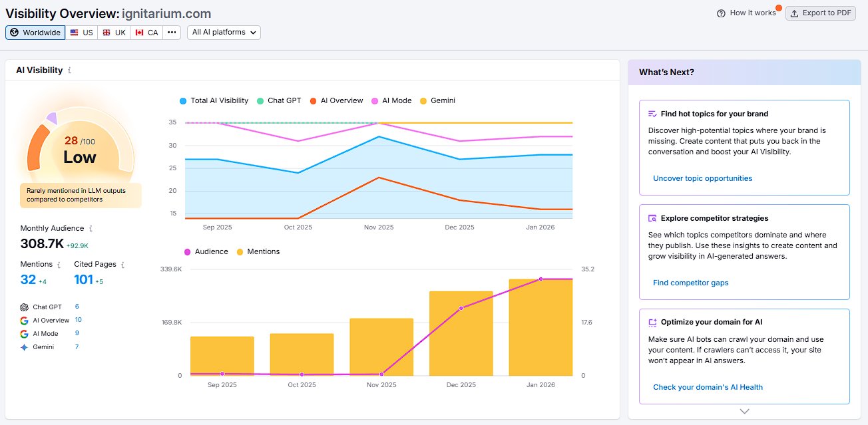Open the How it works help icon
The height and width of the screenshot is (425, 868).
click(x=720, y=13)
